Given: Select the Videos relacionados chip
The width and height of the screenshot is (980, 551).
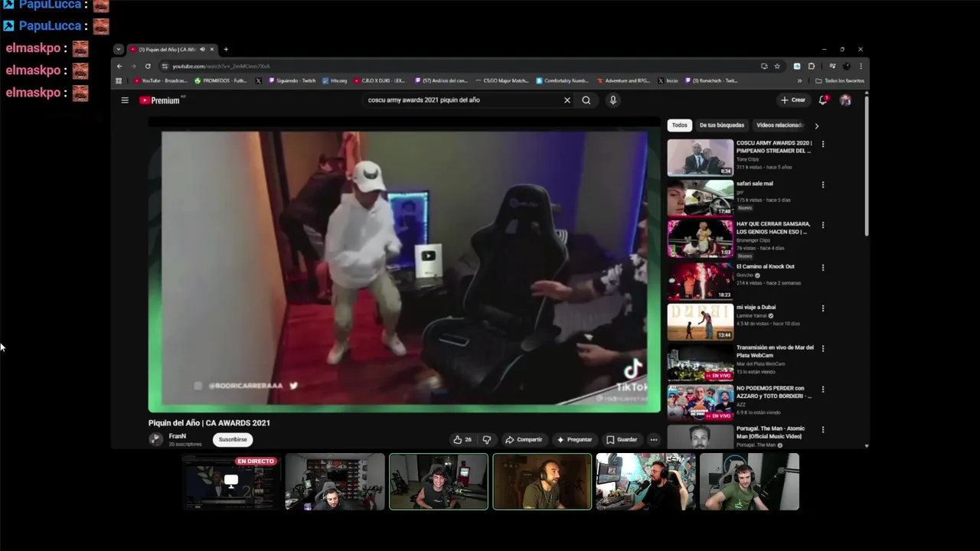Looking at the screenshot, I should [779, 125].
